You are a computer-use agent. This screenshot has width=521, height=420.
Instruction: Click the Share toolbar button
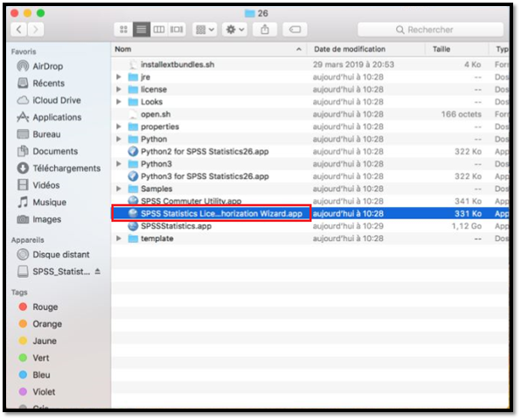[265, 30]
